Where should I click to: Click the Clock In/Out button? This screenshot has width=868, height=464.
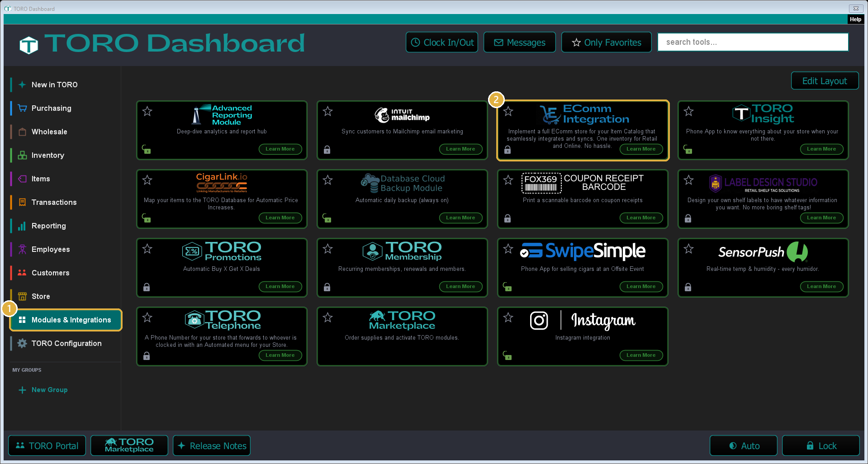click(442, 43)
